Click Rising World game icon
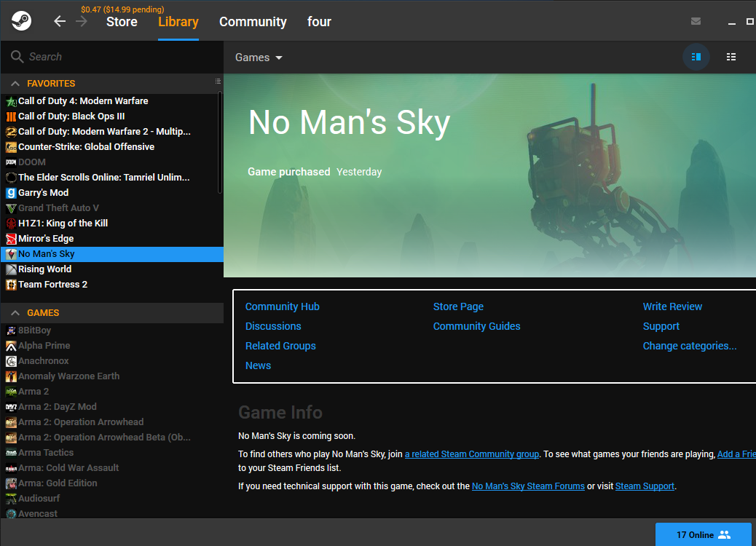The width and height of the screenshot is (756, 546). coord(11,269)
